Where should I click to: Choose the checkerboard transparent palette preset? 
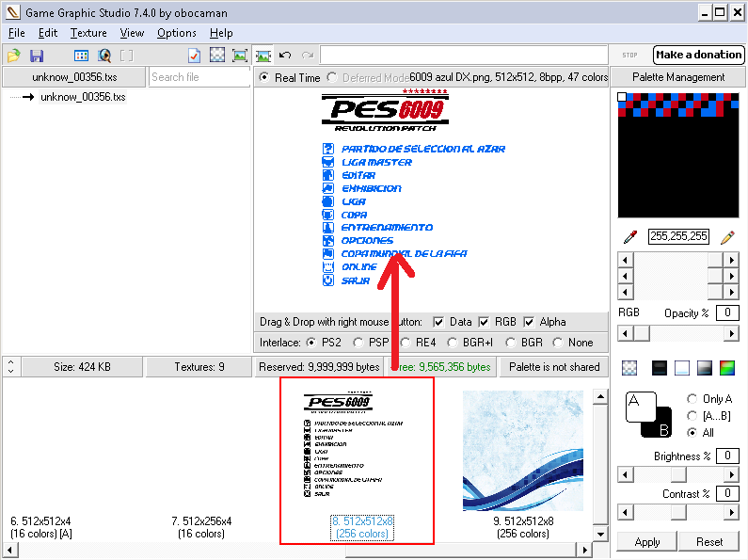pos(629,368)
